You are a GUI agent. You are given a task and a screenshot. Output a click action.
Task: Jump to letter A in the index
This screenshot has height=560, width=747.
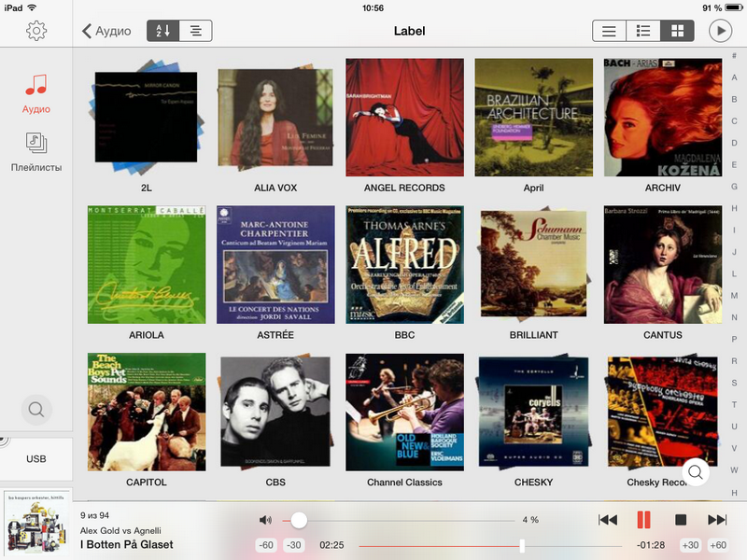point(734,77)
